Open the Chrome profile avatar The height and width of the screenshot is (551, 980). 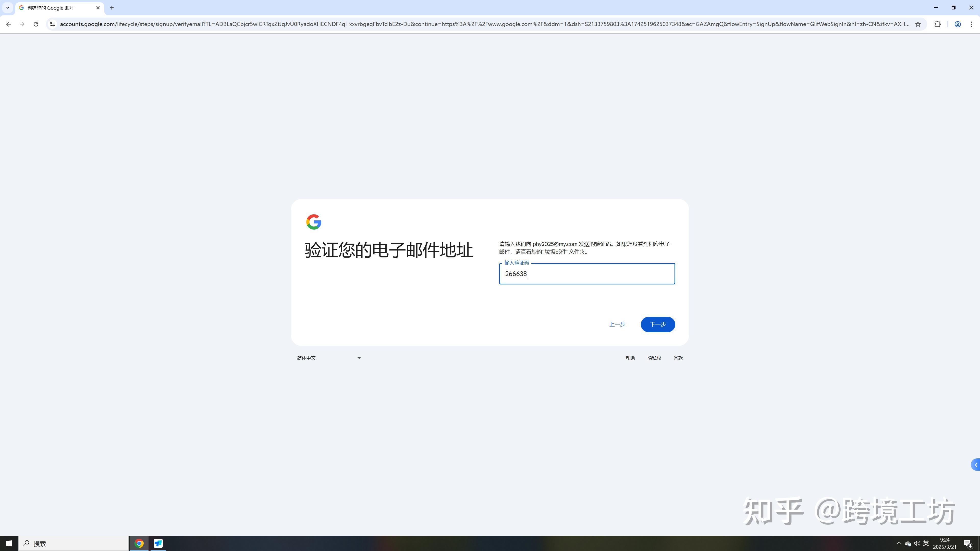[x=958, y=24]
